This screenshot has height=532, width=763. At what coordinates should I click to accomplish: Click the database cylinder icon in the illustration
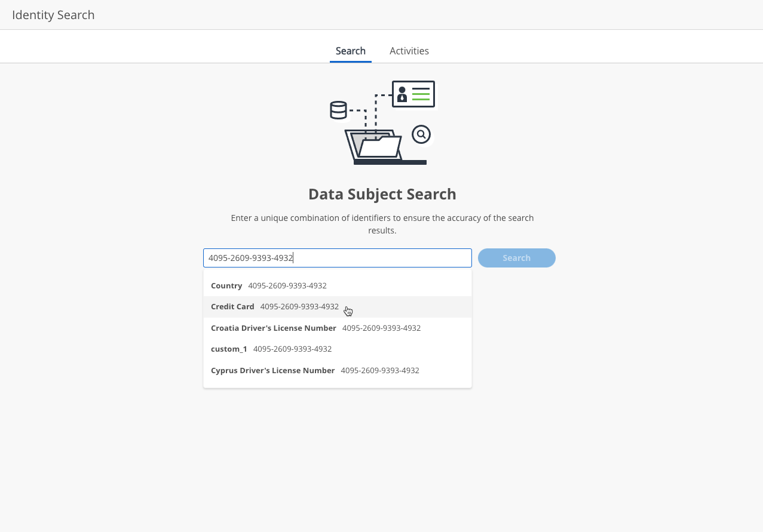338,109
